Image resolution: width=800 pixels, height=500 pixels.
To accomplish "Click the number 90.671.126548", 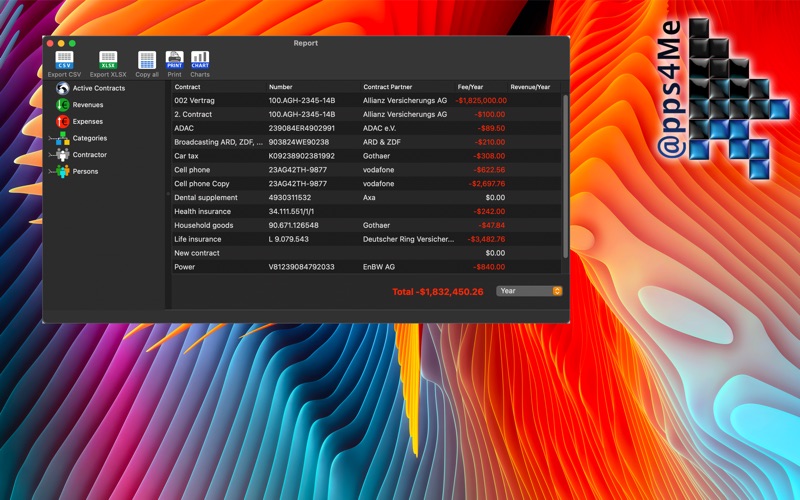I will [x=293, y=225].
